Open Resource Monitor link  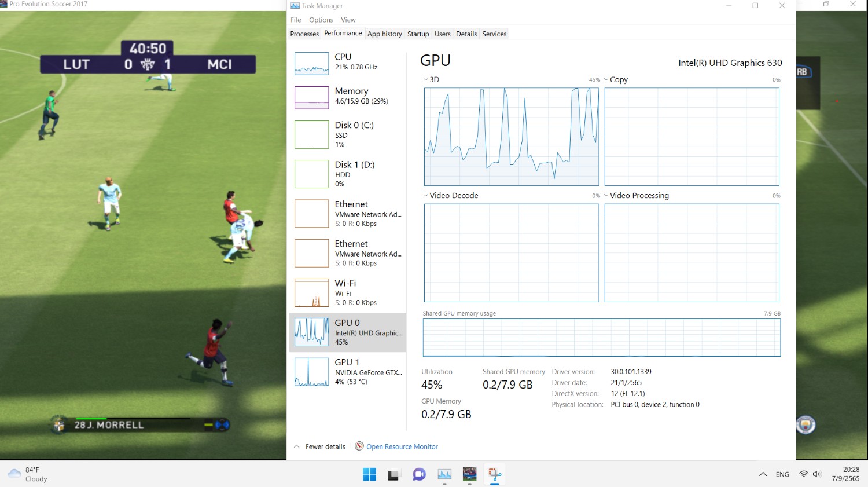coord(402,446)
